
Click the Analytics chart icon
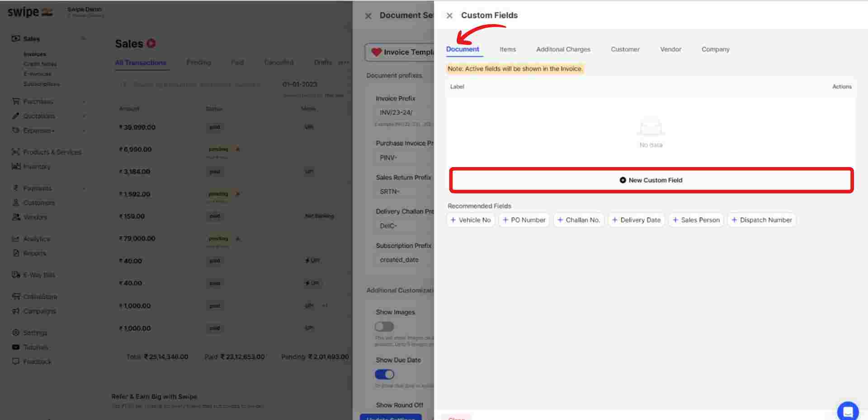click(16, 239)
